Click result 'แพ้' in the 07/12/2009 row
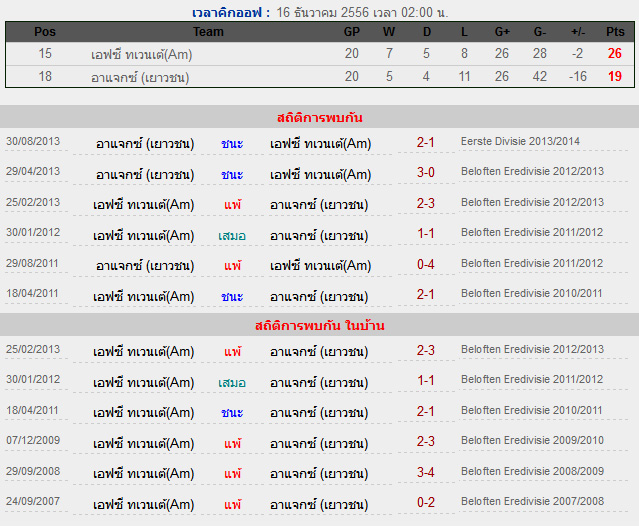Screen dimensions: 639x526 [232, 443]
